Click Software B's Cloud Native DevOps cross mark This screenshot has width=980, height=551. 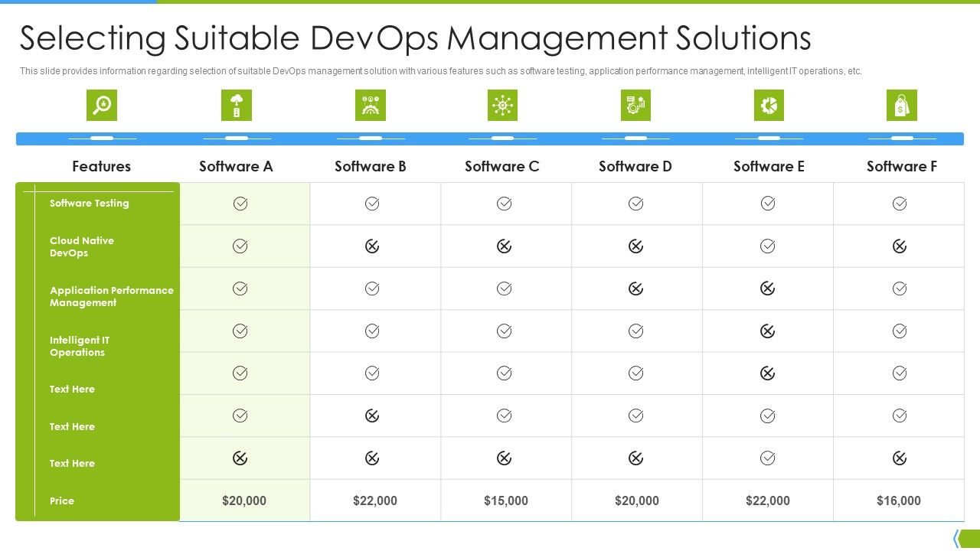[x=372, y=246]
